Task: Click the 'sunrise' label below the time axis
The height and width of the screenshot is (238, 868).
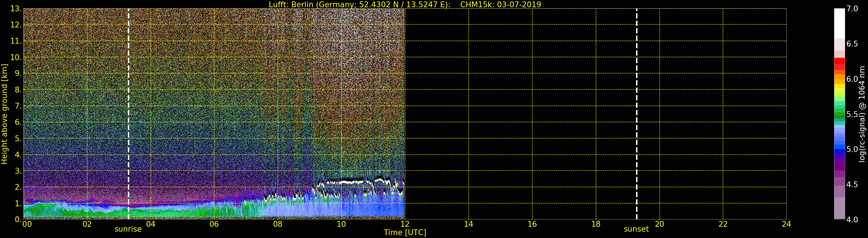Action: 128,229
